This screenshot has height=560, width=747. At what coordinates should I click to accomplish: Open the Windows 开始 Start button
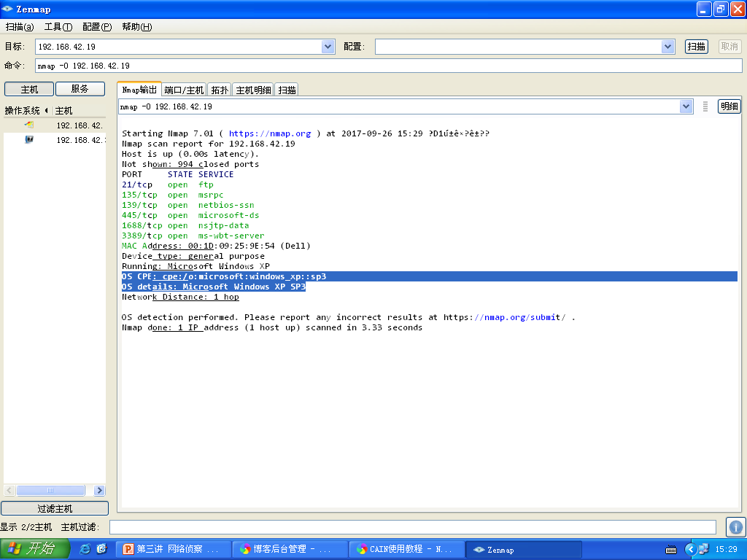pos(35,549)
